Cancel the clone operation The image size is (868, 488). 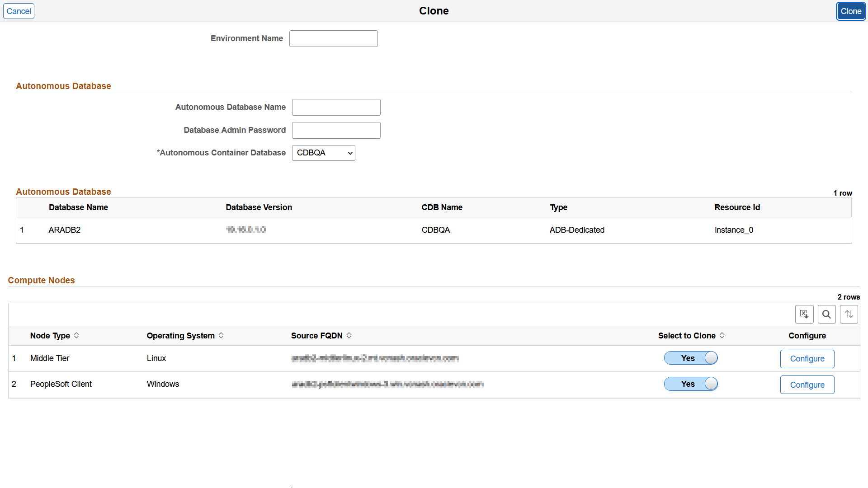point(19,11)
